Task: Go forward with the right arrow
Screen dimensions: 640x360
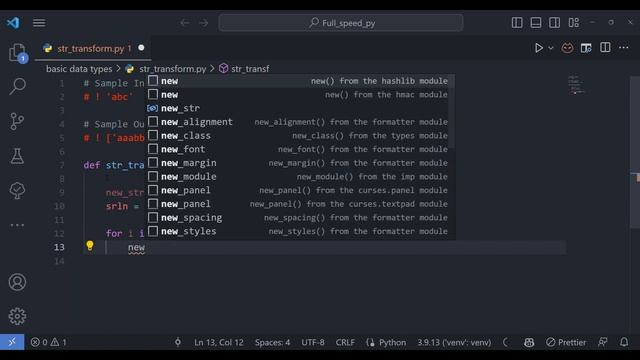Action: coord(204,23)
